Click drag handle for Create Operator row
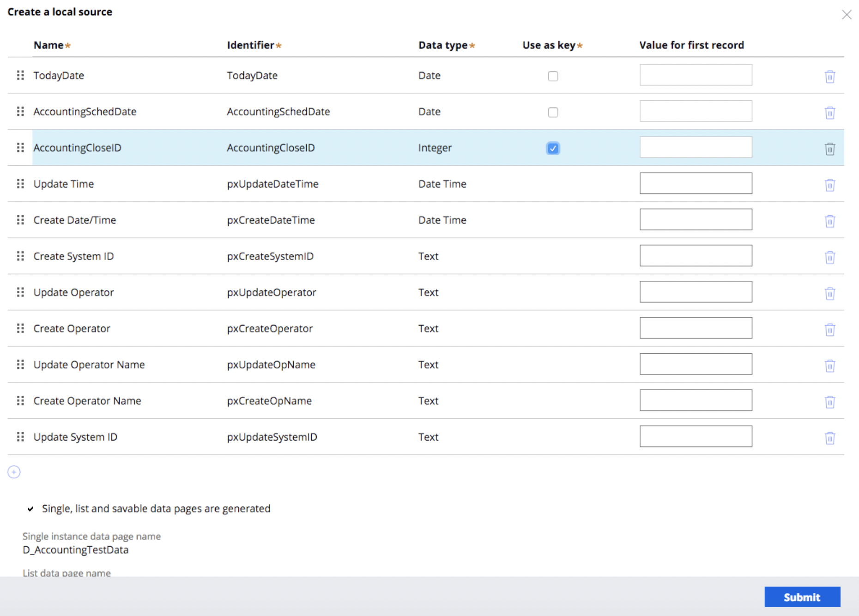The image size is (859, 616). (20, 328)
